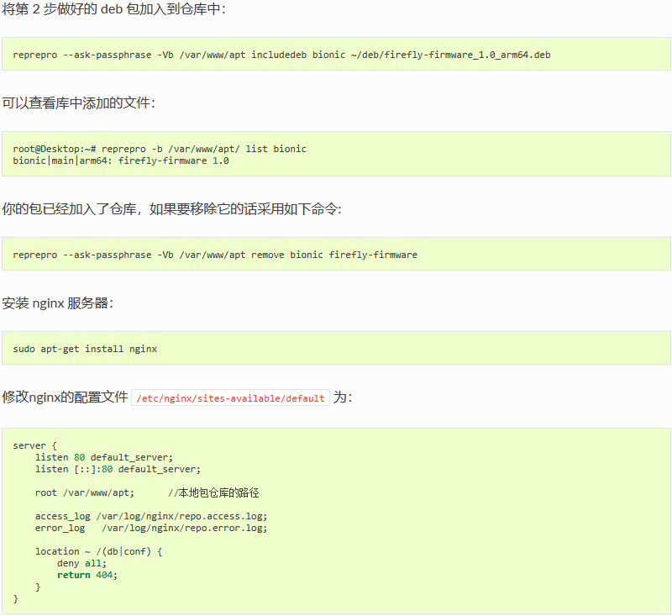
Task: Click the 'location ~ /(db|conf) {' line
Action: (98, 551)
